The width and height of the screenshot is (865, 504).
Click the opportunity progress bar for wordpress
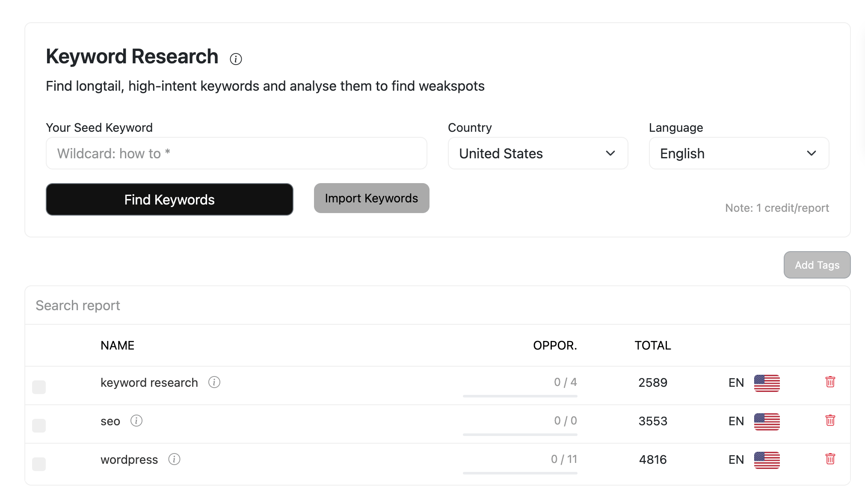point(520,473)
